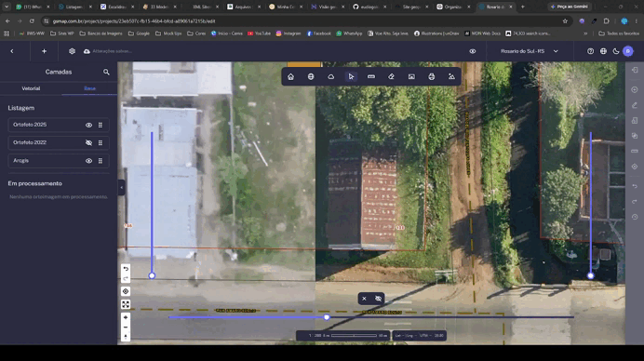The image size is (644, 361).
Task: Open top icon in right sidebar
Action: pyautogui.click(x=635, y=70)
